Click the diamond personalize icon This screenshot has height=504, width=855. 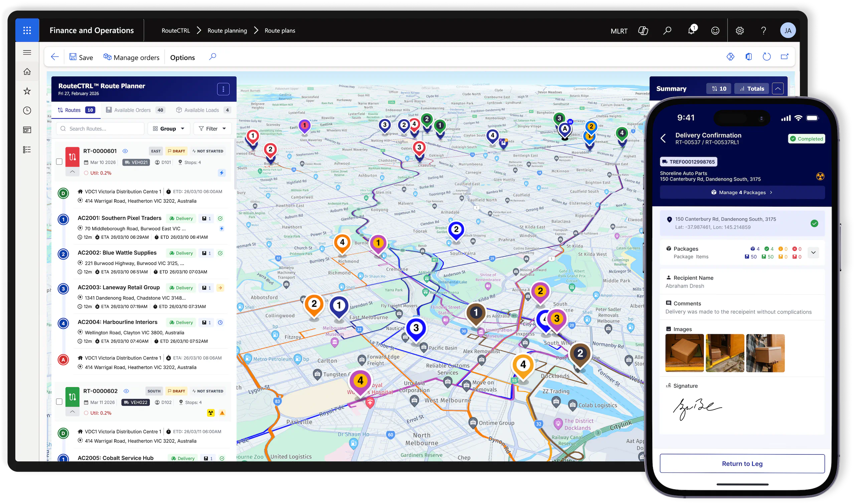pos(731,57)
